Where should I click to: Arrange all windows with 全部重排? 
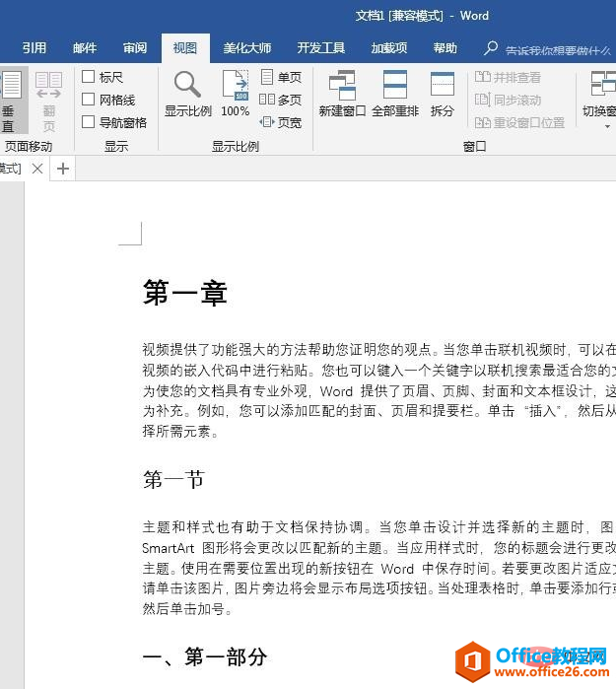point(395,95)
